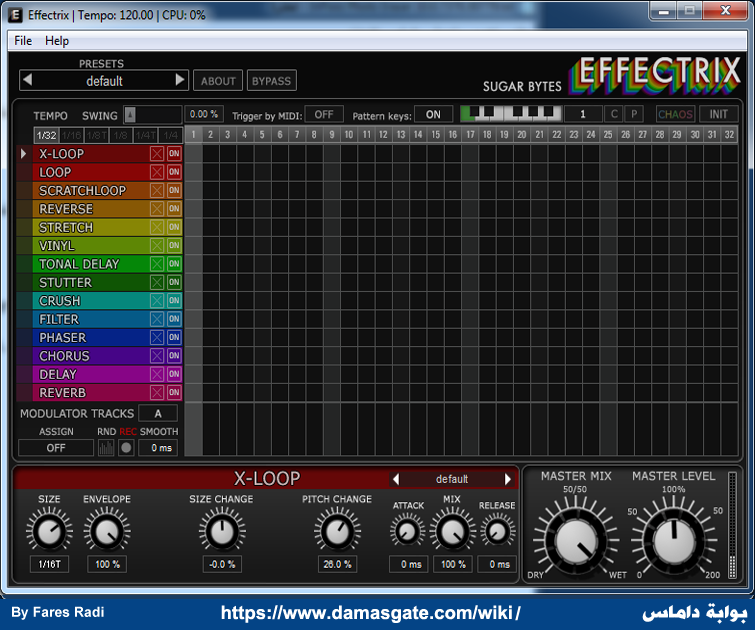The height and width of the screenshot is (630, 755).
Task: Clear the CRUSH track with its X icon
Action: click(157, 301)
